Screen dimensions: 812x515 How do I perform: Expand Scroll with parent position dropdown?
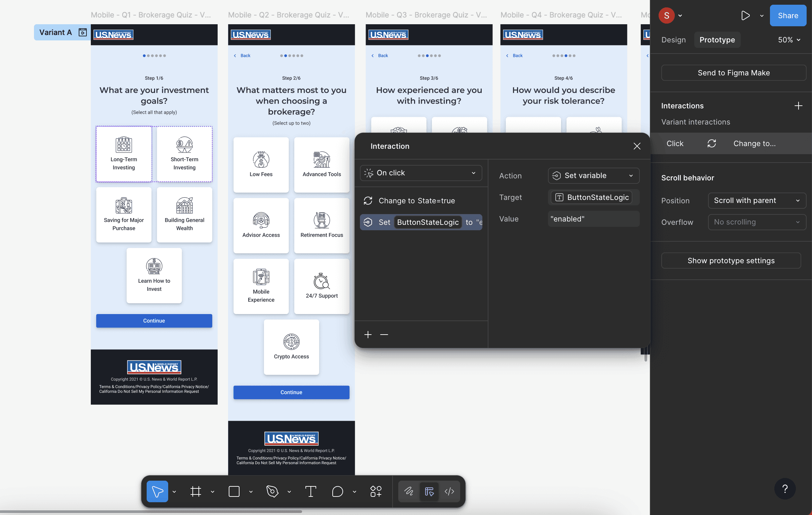757,201
